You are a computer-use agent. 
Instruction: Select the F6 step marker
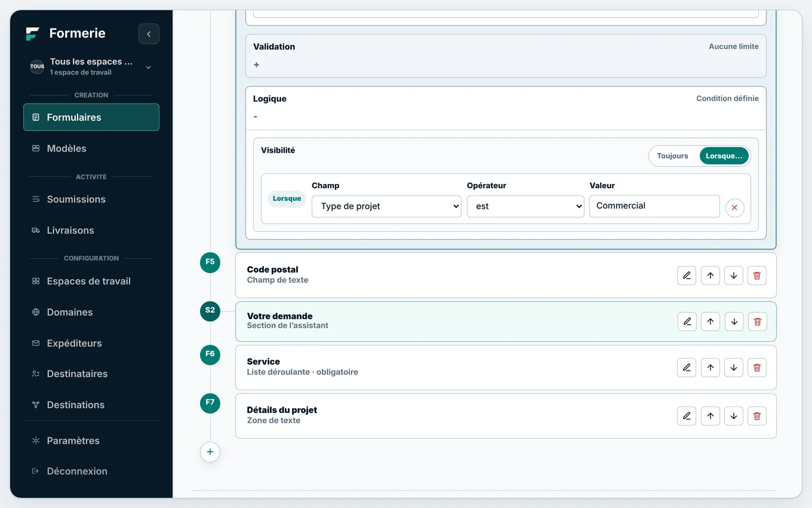click(210, 354)
